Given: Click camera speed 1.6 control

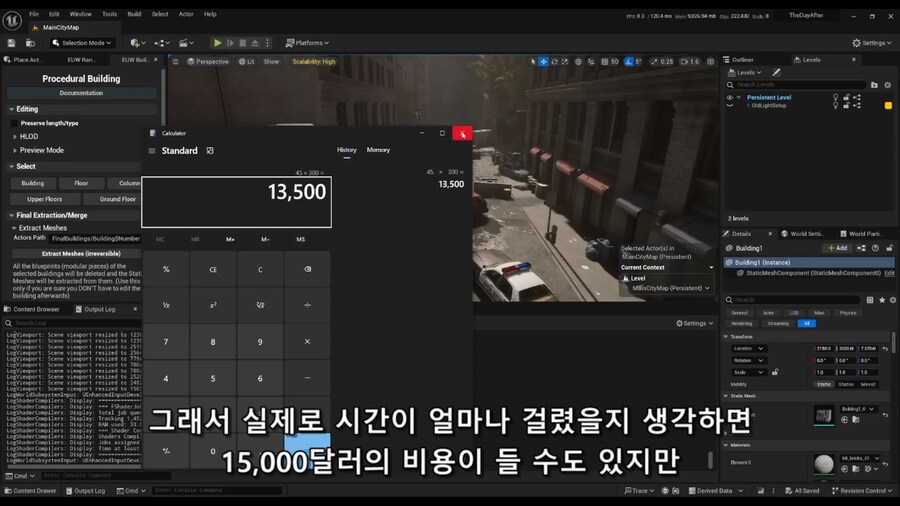Looking at the screenshot, I should 690,61.
